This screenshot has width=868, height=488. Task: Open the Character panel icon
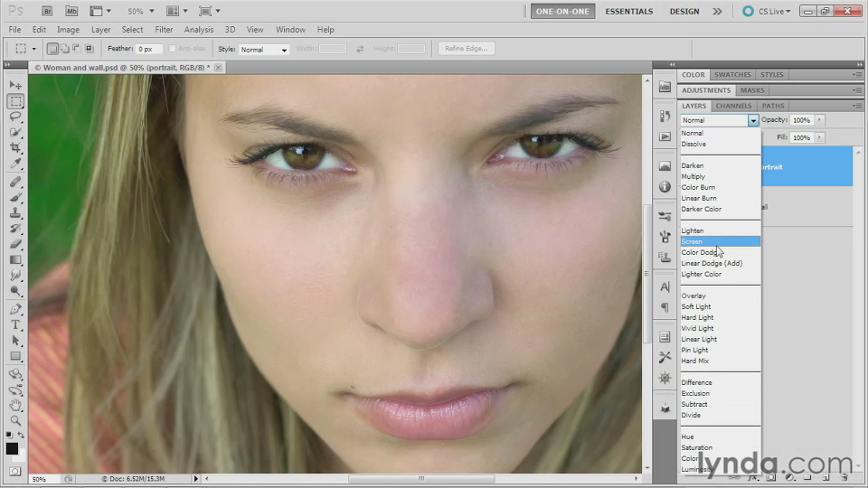[x=665, y=286]
